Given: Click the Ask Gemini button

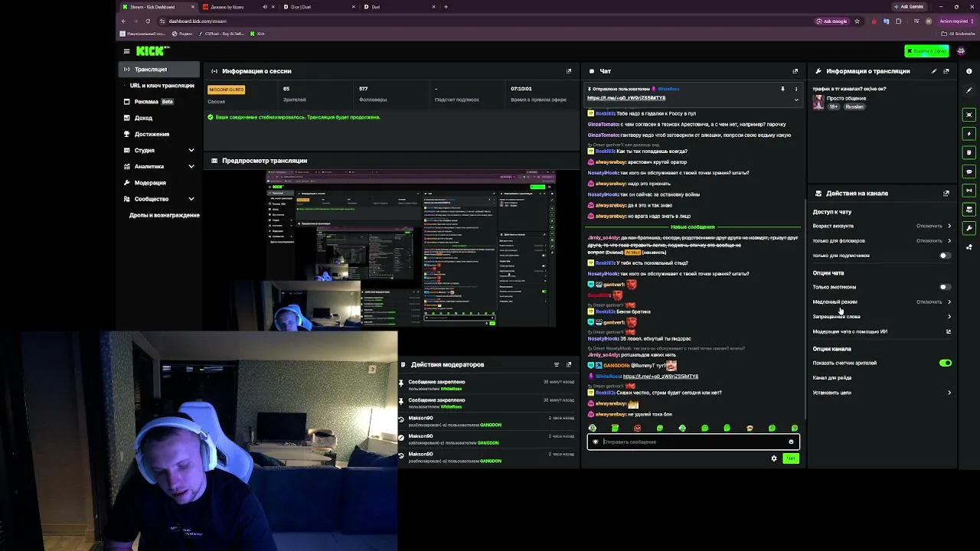Looking at the screenshot, I should [908, 7].
